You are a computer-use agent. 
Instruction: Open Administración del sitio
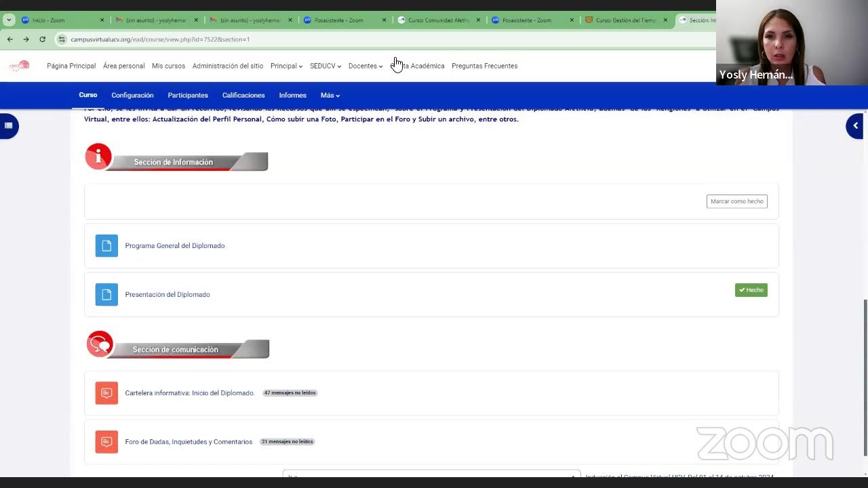[228, 66]
